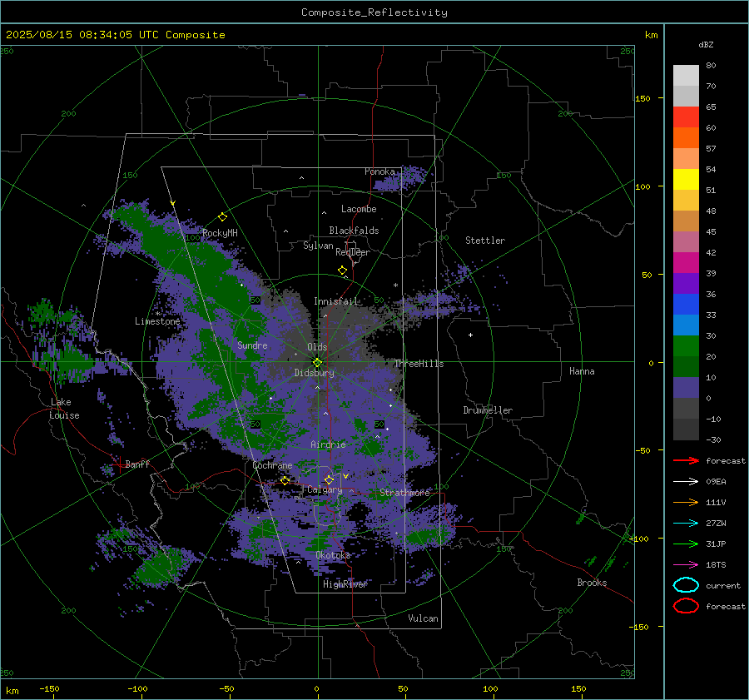749x700 pixels.
Task: Click the Okotoks label
Action: pyautogui.click(x=334, y=554)
